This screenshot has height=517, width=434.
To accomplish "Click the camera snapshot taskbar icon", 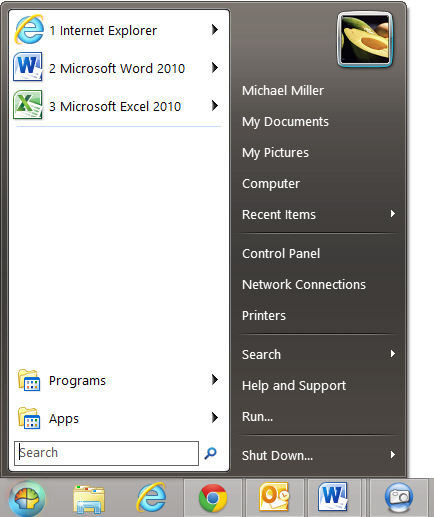I will tap(399, 498).
